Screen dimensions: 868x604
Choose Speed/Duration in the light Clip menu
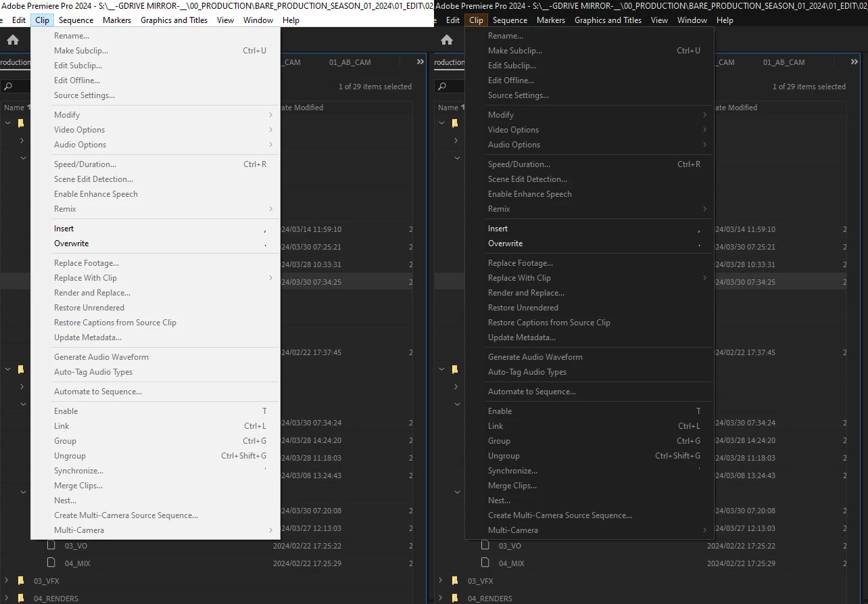coord(155,164)
